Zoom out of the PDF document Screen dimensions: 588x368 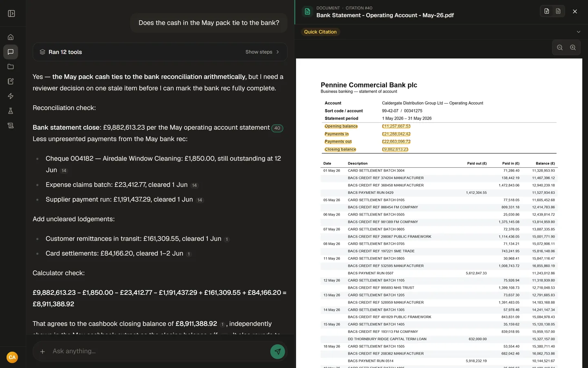560,48
